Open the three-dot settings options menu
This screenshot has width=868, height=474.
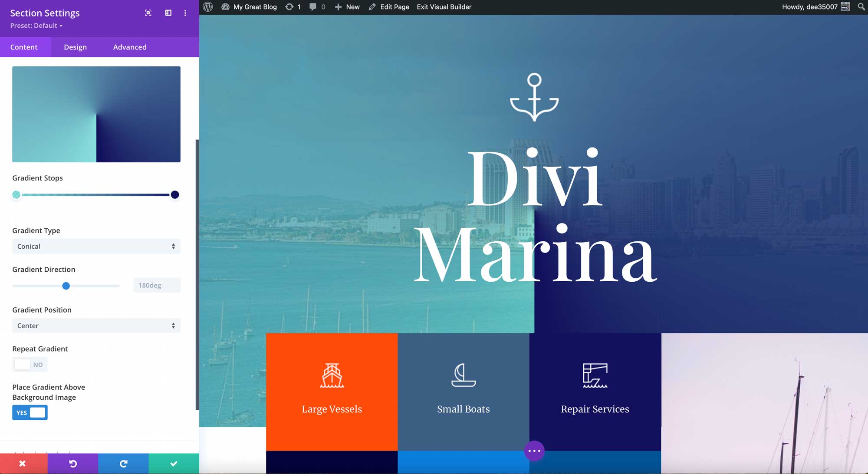185,13
